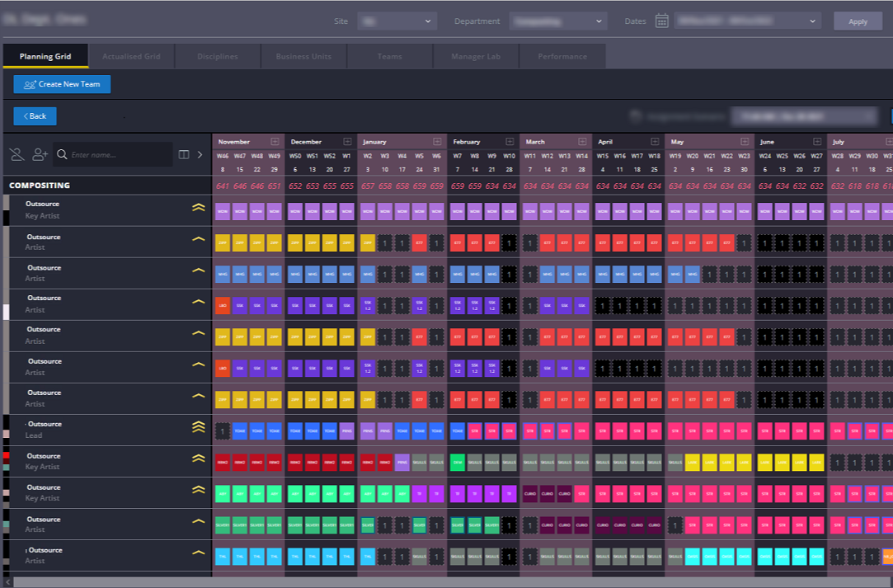This screenshot has width=893, height=588.
Task: Expand November with its plus icon
Action: pyautogui.click(x=275, y=141)
